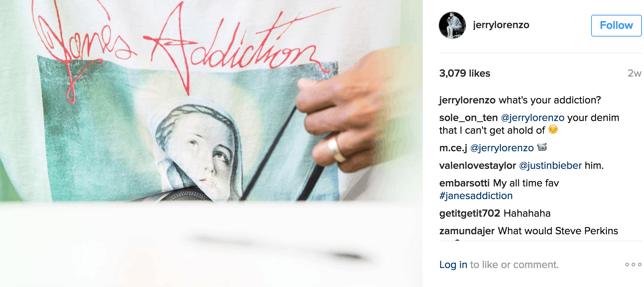Open the #janesaddiction hashtag

(x=476, y=196)
